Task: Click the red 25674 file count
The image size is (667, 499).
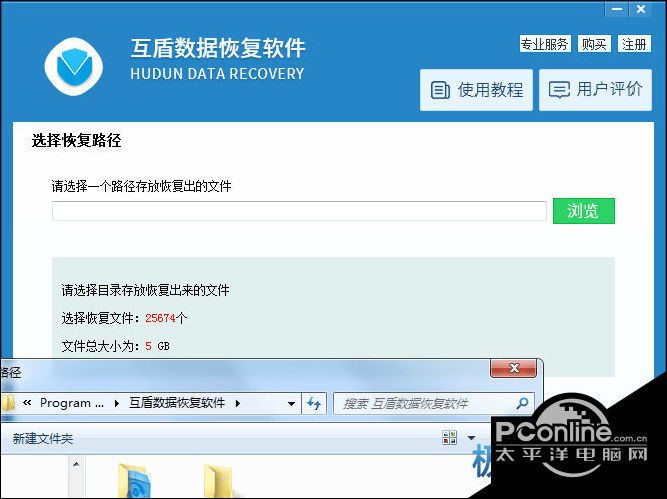Action: (160, 318)
